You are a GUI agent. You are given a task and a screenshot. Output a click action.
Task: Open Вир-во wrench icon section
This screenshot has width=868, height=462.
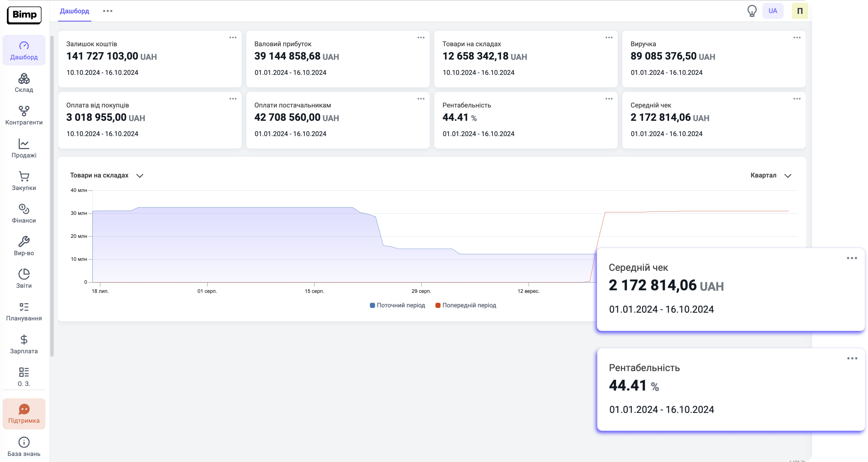24,246
